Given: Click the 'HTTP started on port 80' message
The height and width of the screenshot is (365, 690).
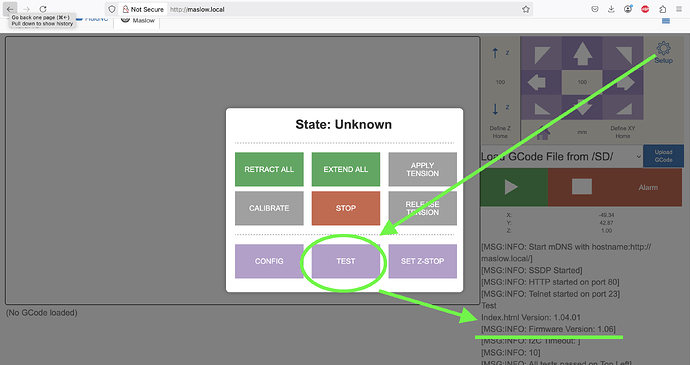Looking at the screenshot, I should 550,282.
